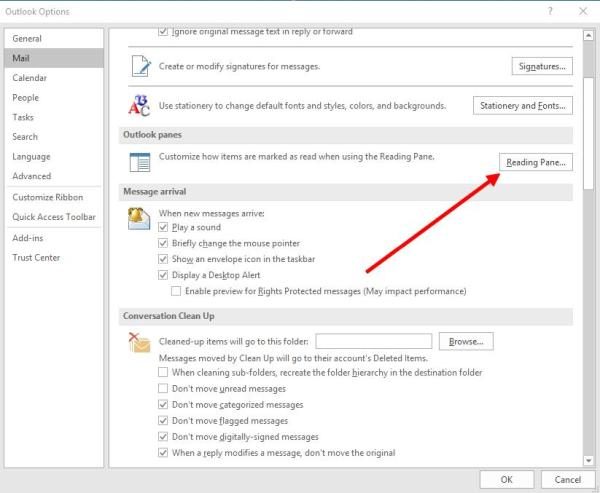The image size is (600, 493).
Task: Enable preview for Rights Protected messages
Action: [176, 291]
